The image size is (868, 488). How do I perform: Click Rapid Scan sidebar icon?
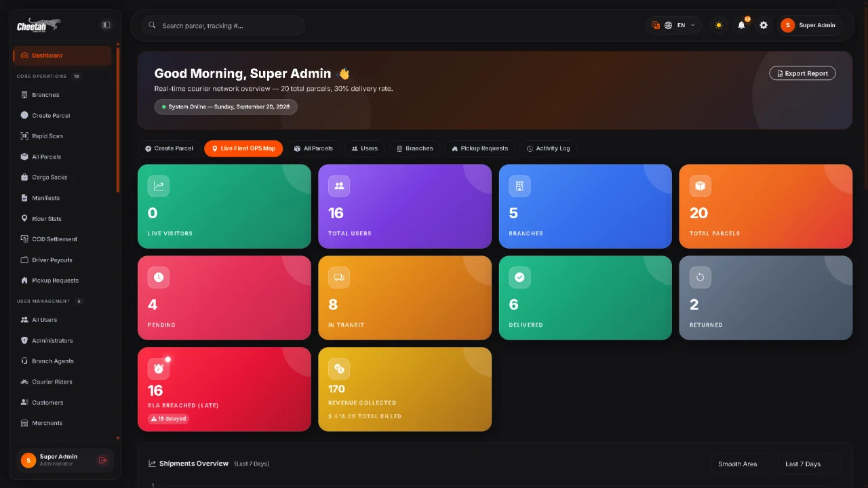[x=24, y=136]
